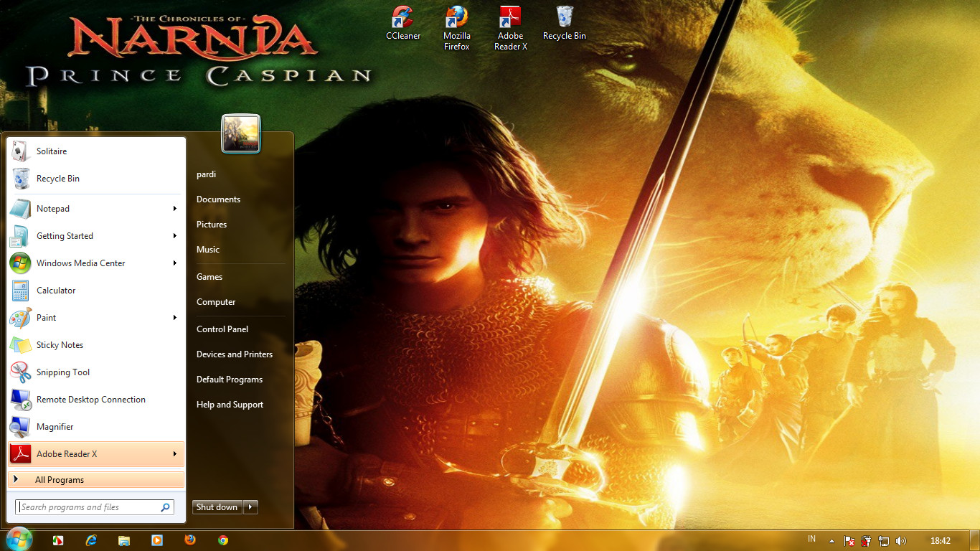Expand the Getting Started jump list arrow

(x=174, y=236)
